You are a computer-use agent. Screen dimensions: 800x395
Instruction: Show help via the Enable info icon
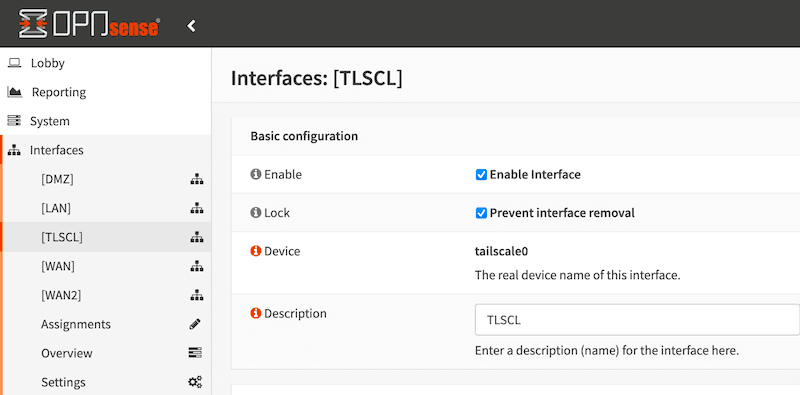point(256,175)
